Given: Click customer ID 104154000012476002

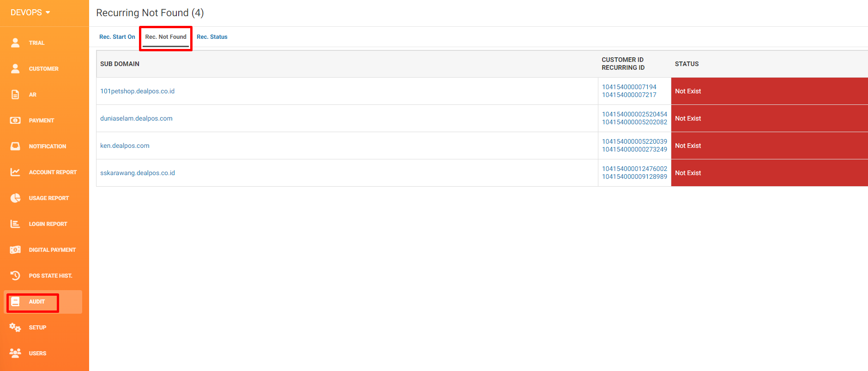Looking at the screenshot, I should [x=634, y=169].
